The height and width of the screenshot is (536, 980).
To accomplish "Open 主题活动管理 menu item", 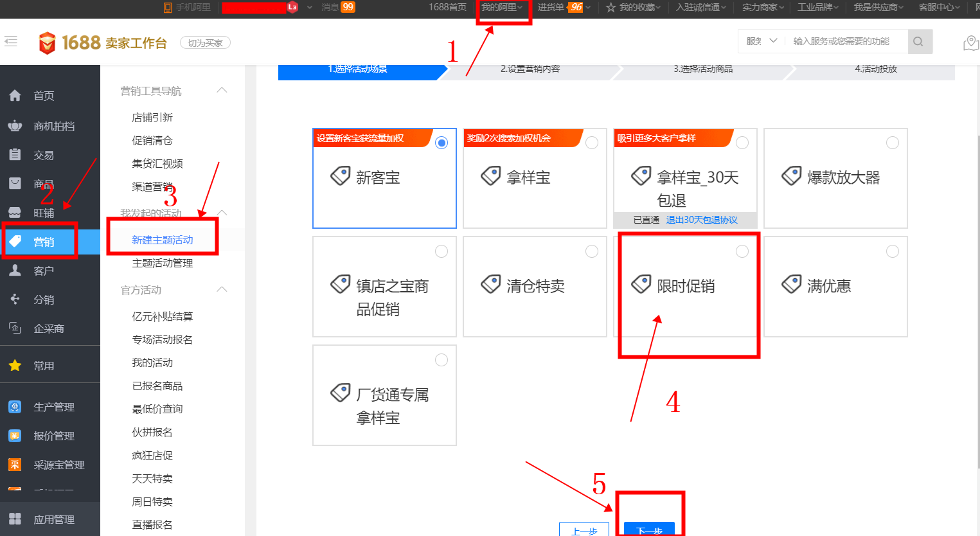I will [163, 263].
